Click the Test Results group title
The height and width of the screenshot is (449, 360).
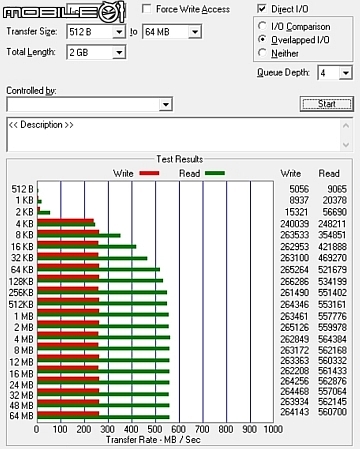click(x=180, y=159)
